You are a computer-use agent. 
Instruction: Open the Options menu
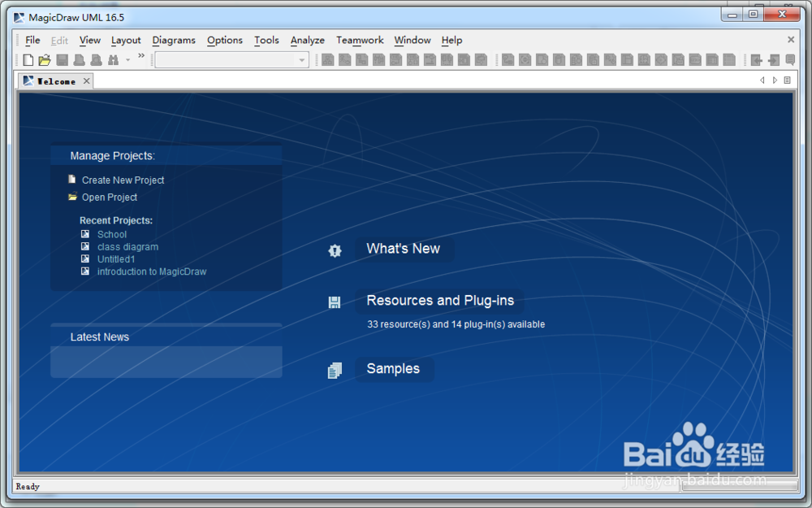(225, 40)
